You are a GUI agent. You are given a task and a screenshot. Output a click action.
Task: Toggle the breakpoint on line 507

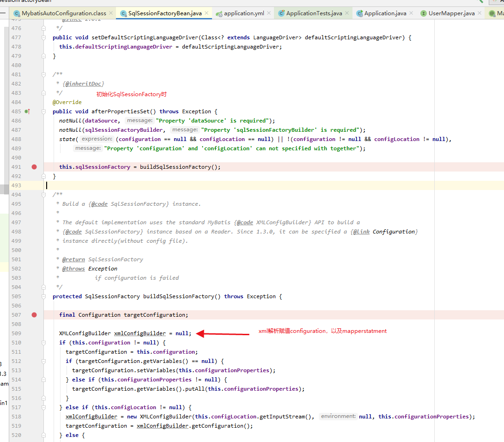point(34,314)
